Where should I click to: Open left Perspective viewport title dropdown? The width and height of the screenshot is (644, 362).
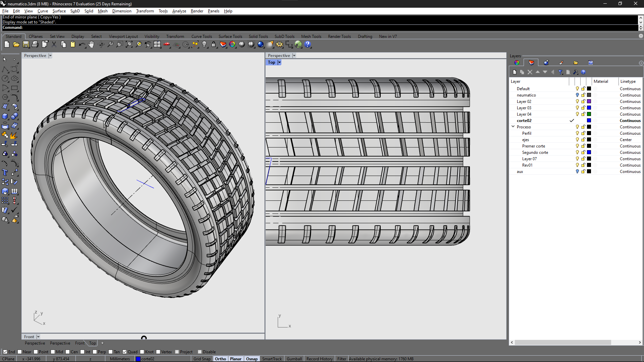[x=50, y=56]
